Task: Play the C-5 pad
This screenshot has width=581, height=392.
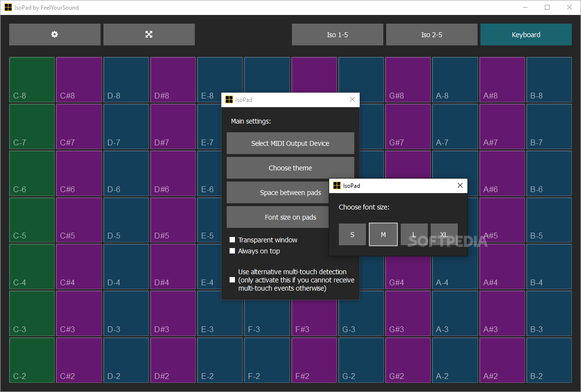Action: click(32, 220)
